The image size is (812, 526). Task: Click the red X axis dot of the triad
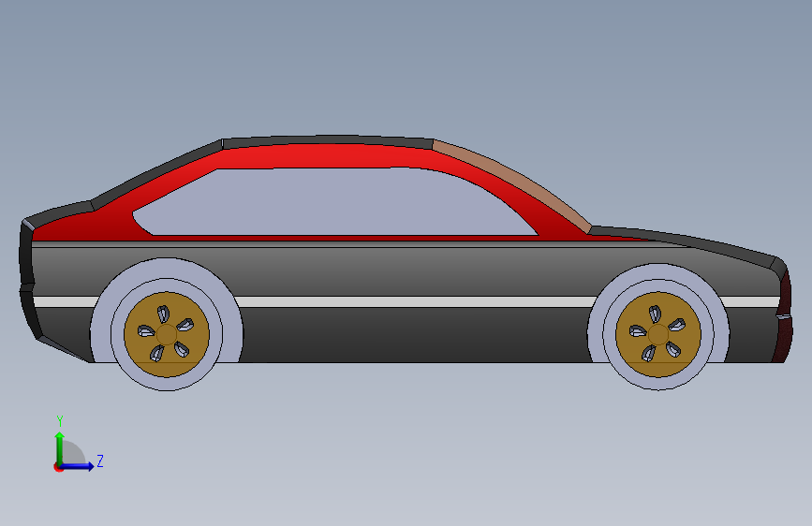tap(58, 467)
